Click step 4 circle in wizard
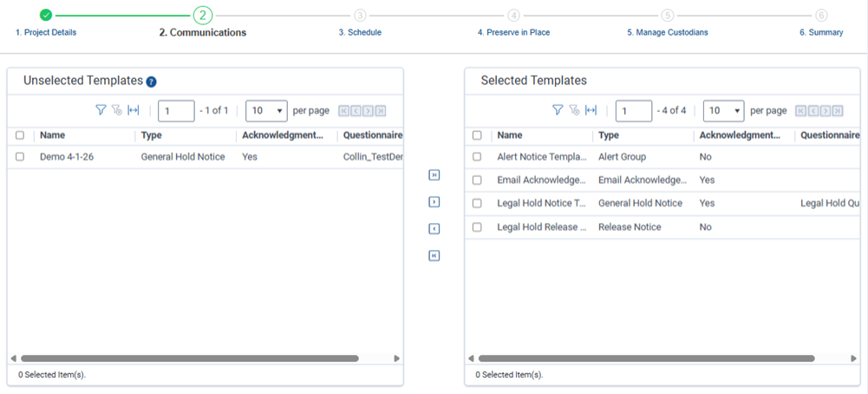868x394 pixels. coord(513,15)
